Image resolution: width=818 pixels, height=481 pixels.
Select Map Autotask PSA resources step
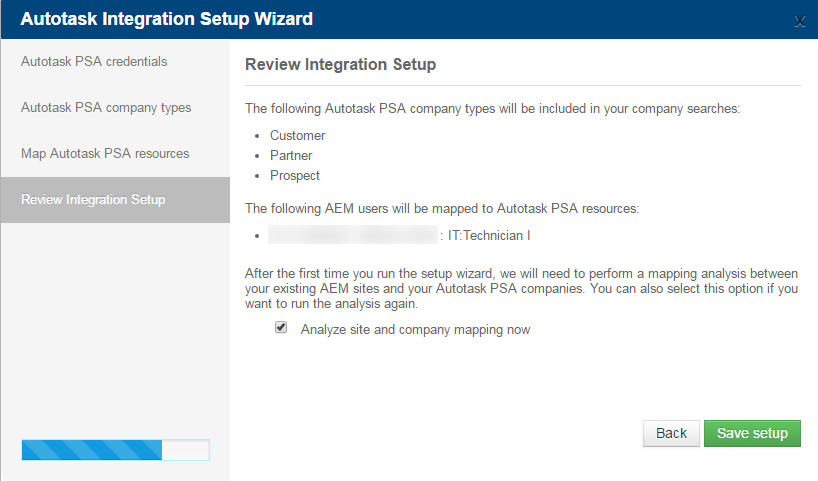point(105,153)
